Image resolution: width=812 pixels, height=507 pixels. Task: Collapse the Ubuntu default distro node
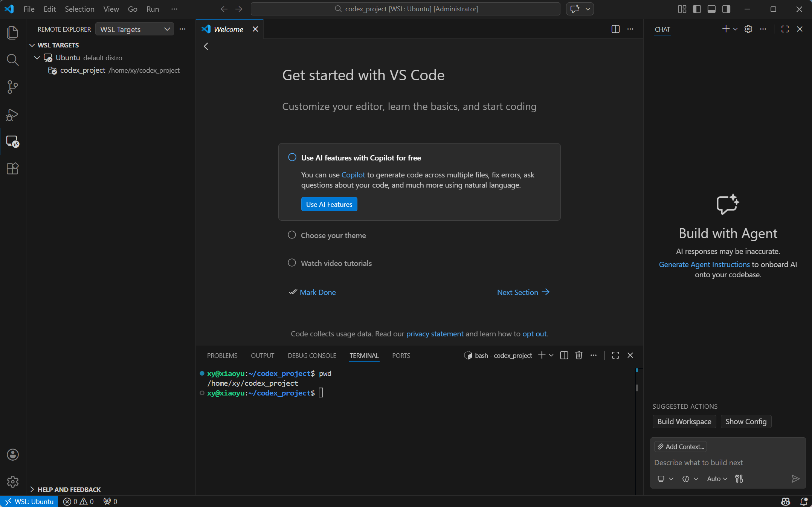pos(37,58)
